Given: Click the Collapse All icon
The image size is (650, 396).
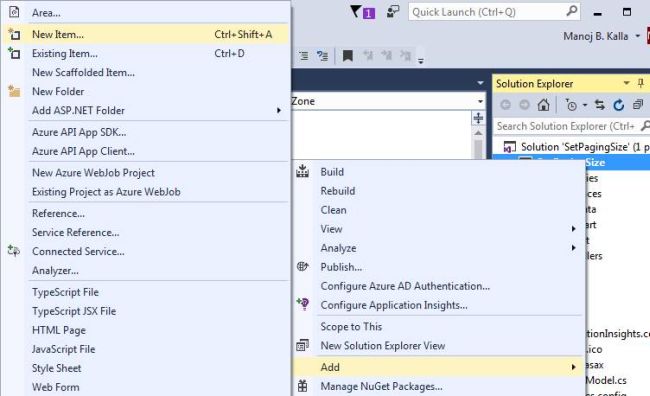Looking at the screenshot, I should click(x=638, y=105).
